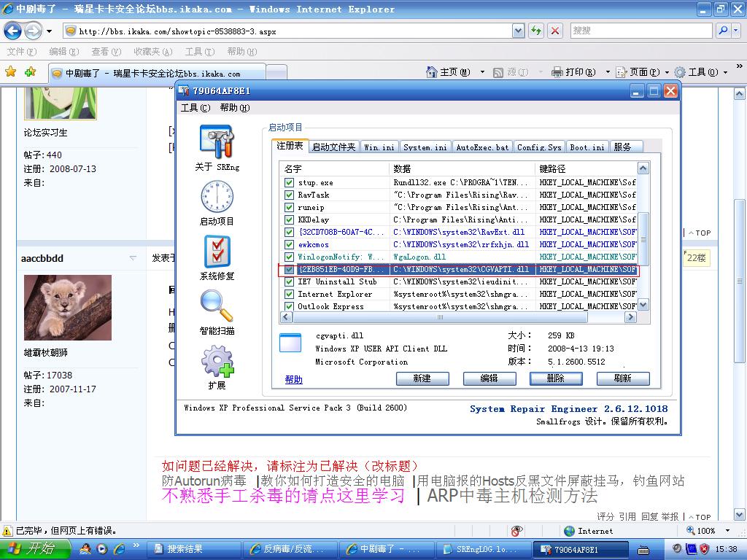Click the 新建 button
This screenshot has width=747, height=560.
tap(422, 378)
